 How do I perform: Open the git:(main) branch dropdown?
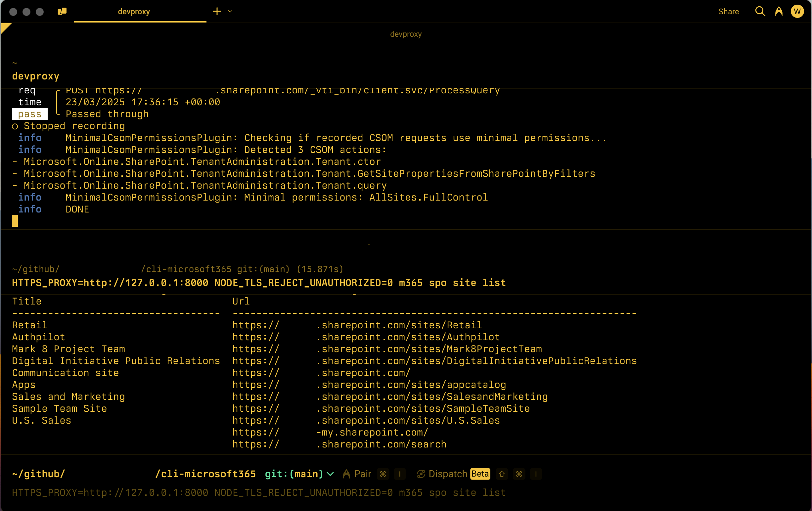pos(330,474)
